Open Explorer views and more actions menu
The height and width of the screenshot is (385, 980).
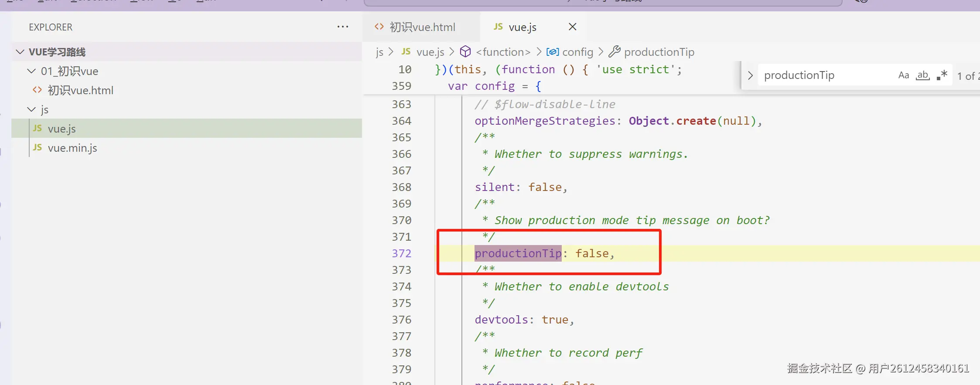pyautogui.click(x=343, y=27)
